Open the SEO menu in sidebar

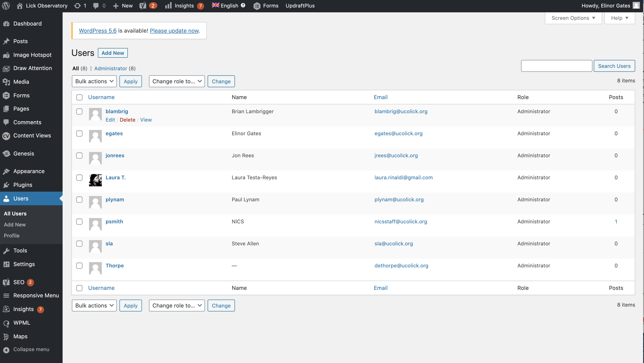[x=19, y=282]
